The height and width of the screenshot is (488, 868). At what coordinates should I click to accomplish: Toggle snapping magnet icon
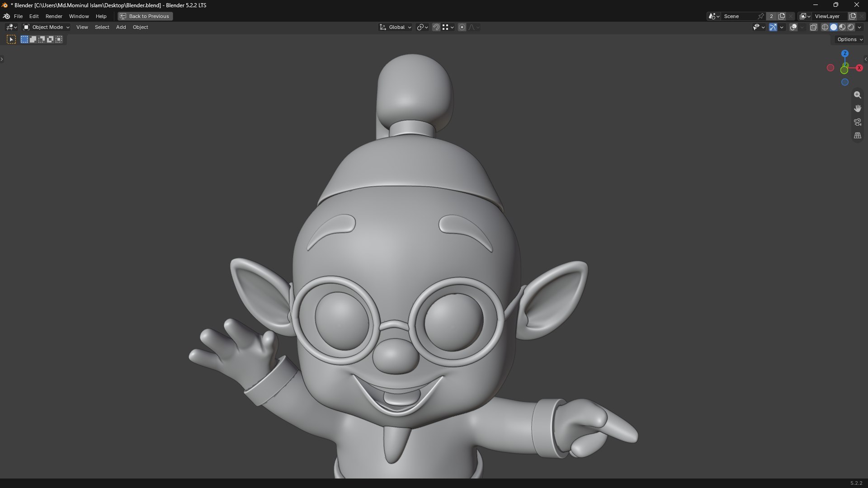436,28
